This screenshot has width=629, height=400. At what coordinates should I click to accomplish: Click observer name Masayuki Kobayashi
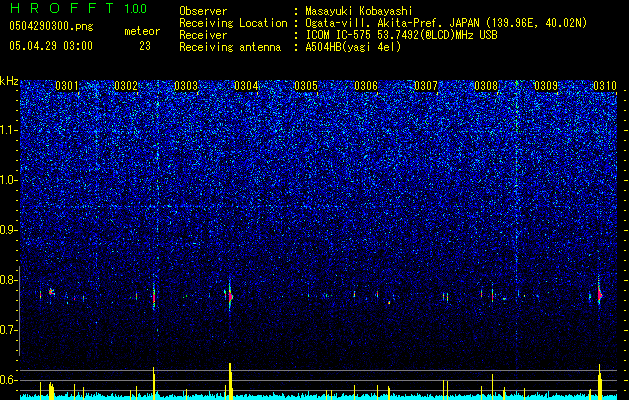358,11
